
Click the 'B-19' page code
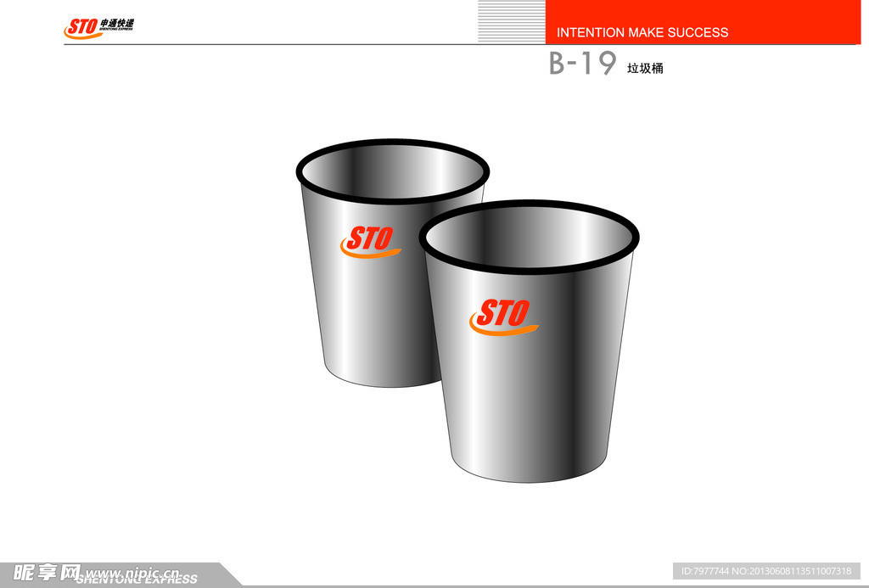(582, 63)
